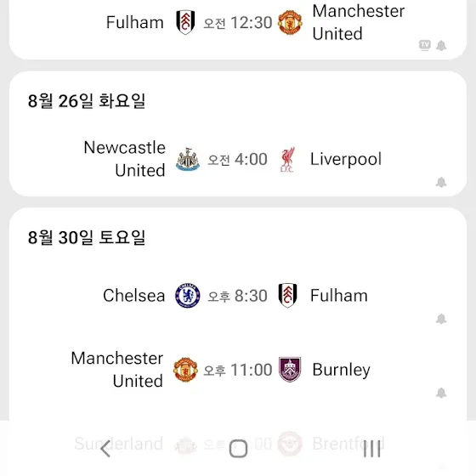Open Manchester United crest in Burnley match

coord(185,370)
